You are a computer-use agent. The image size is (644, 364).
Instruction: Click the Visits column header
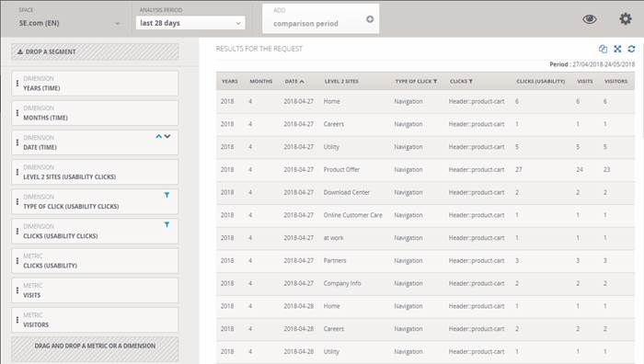pos(585,81)
